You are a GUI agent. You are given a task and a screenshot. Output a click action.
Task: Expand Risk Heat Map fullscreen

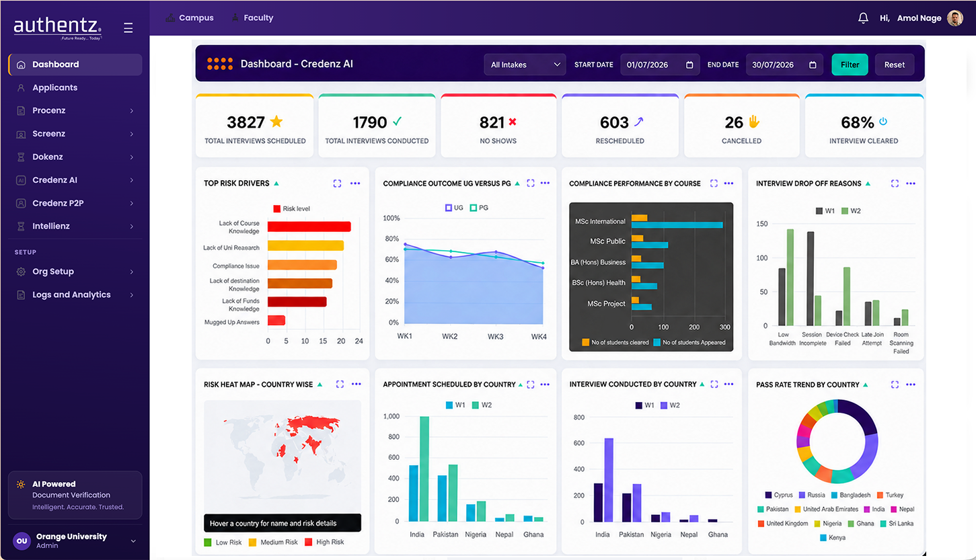[340, 384]
